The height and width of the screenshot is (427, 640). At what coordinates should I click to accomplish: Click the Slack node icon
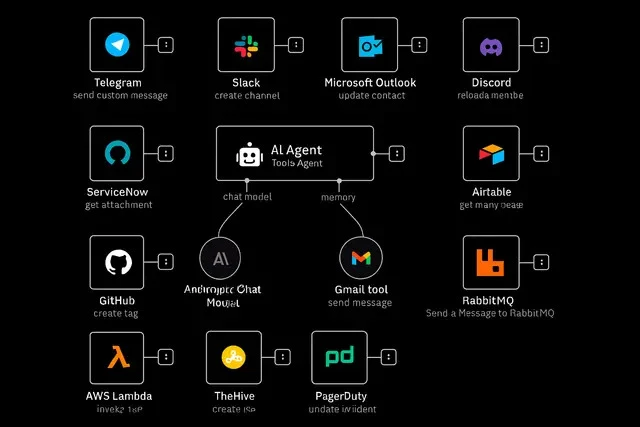(245, 45)
